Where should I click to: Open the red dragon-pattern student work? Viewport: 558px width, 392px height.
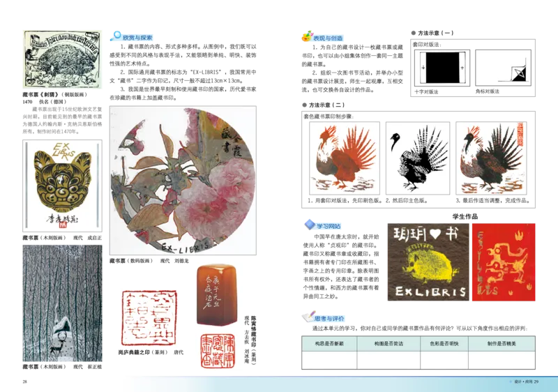pyautogui.click(x=504, y=262)
